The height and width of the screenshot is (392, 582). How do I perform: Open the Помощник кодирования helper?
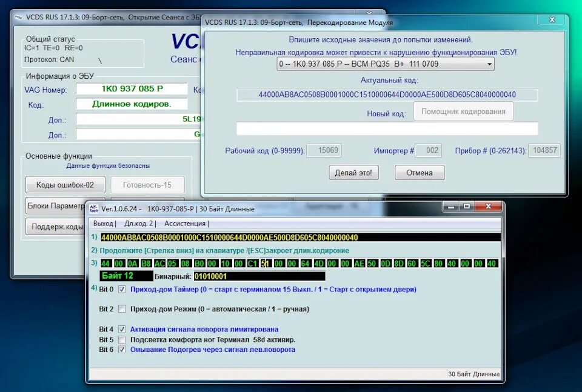[x=463, y=111]
